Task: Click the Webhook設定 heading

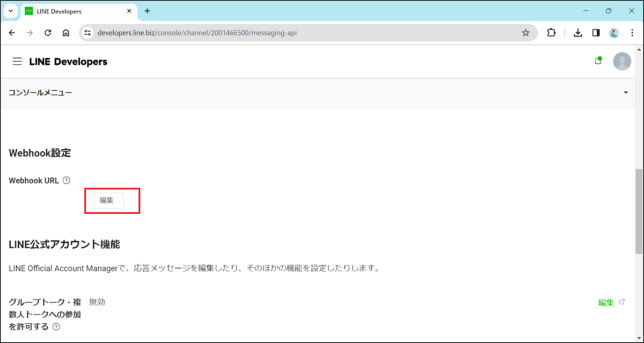Action: click(x=40, y=153)
